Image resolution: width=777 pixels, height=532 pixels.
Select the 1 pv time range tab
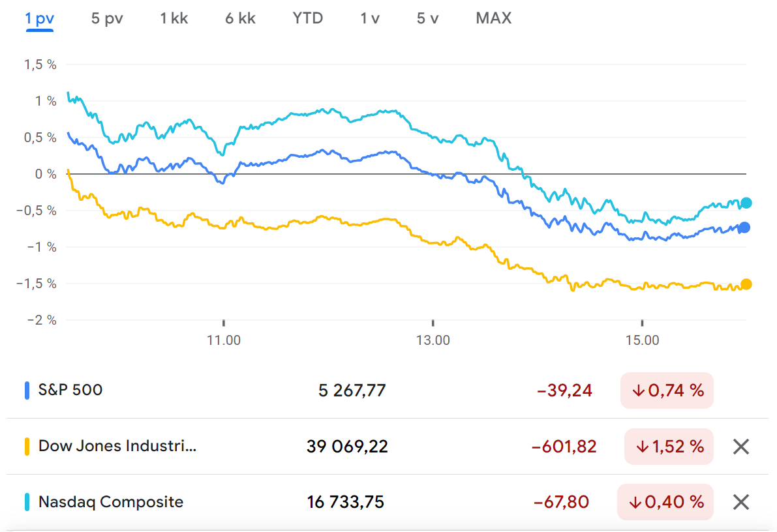point(39,18)
